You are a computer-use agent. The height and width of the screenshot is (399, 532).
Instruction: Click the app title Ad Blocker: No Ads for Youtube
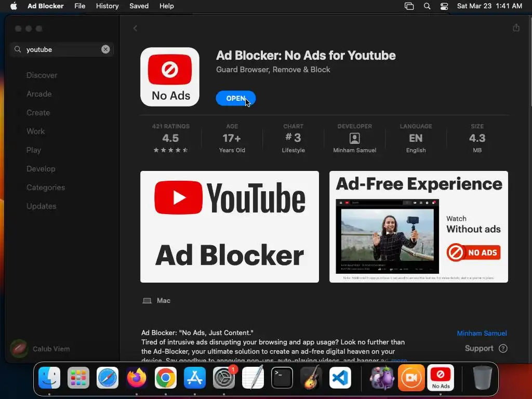[x=305, y=55]
